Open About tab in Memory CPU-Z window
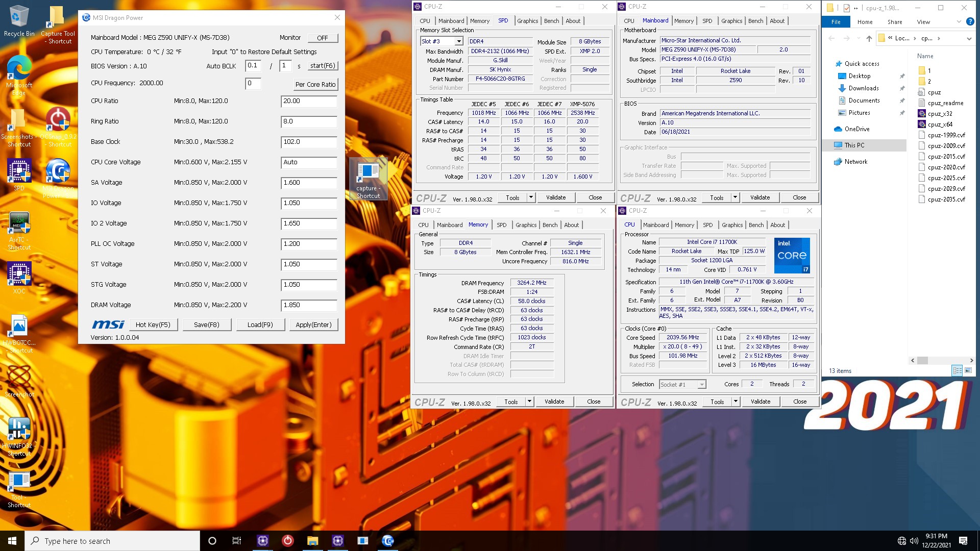This screenshot has width=980, height=551. pos(571,225)
